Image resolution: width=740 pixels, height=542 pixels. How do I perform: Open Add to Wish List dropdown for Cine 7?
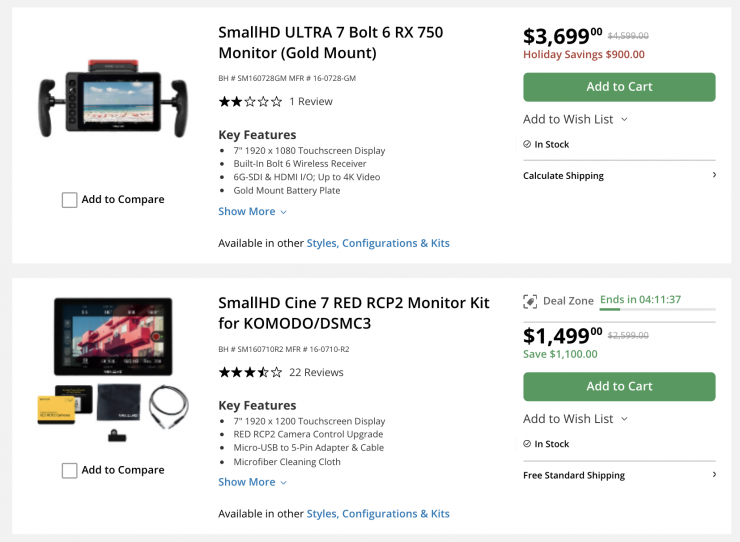coord(575,419)
